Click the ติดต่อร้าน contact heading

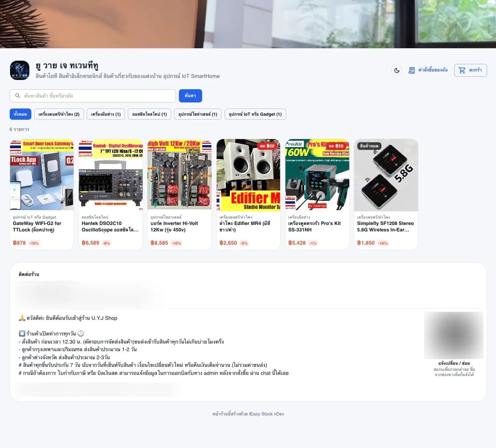(29, 274)
